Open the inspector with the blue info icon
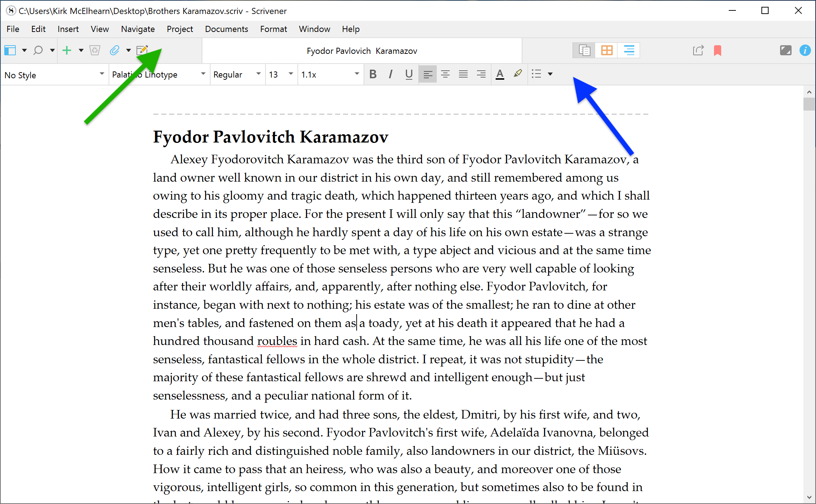 tap(805, 50)
